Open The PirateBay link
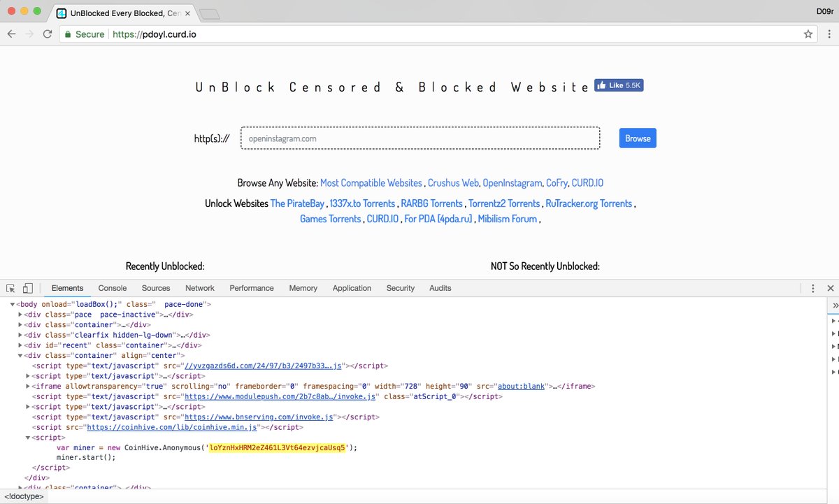Screen dimensions: 839x504 297,204
